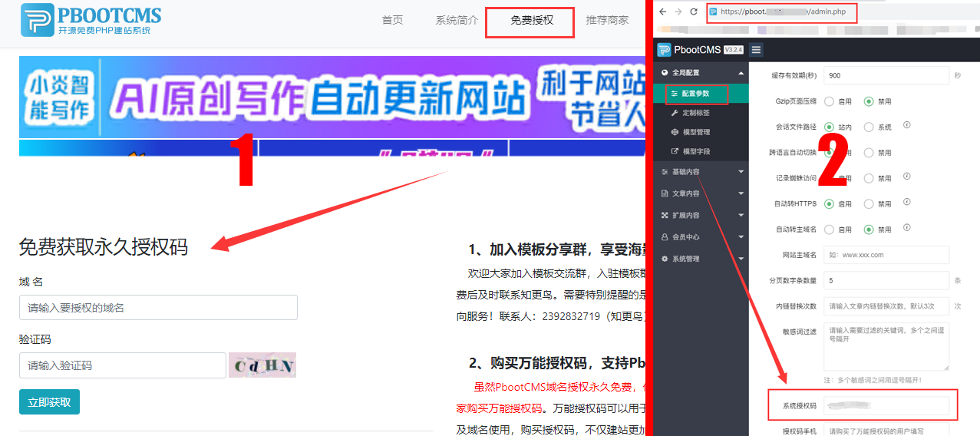Screen dimensions: 980x436
Task: Click info icon beside 会话文件路径
Action: (x=906, y=125)
